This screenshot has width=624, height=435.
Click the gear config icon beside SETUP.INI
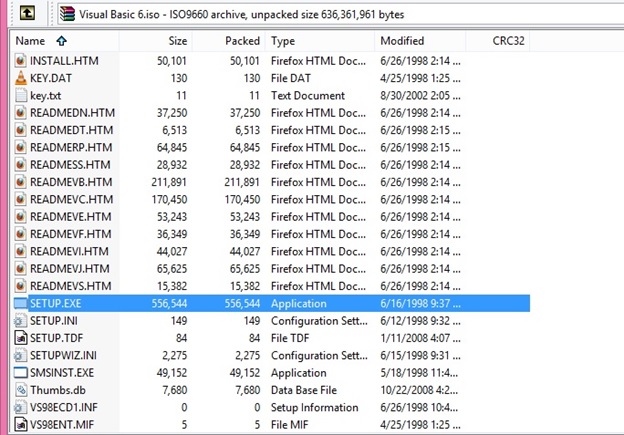[x=20, y=321]
